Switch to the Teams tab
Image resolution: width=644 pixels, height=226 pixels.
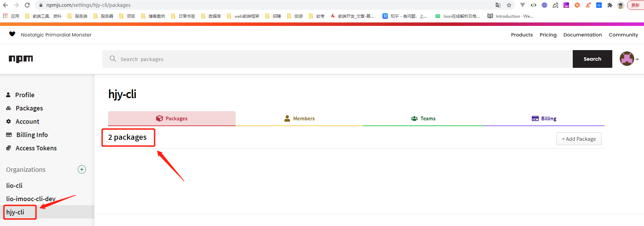pos(423,118)
